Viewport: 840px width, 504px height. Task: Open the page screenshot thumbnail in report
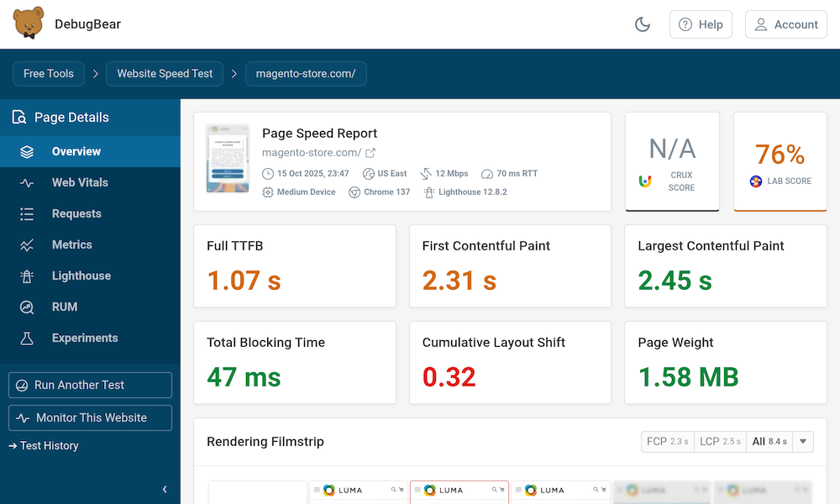pyautogui.click(x=228, y=159)
